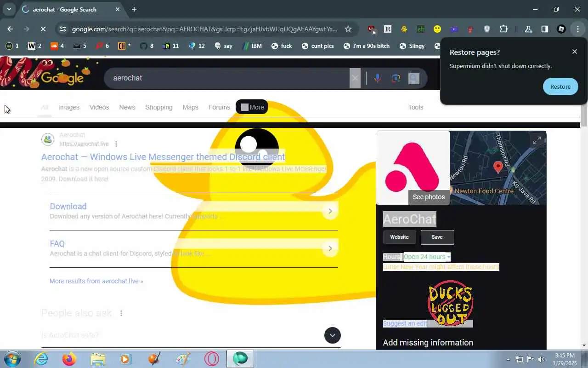Switch to the News tab
Screen dimensions: 588x368
[127, 107]
